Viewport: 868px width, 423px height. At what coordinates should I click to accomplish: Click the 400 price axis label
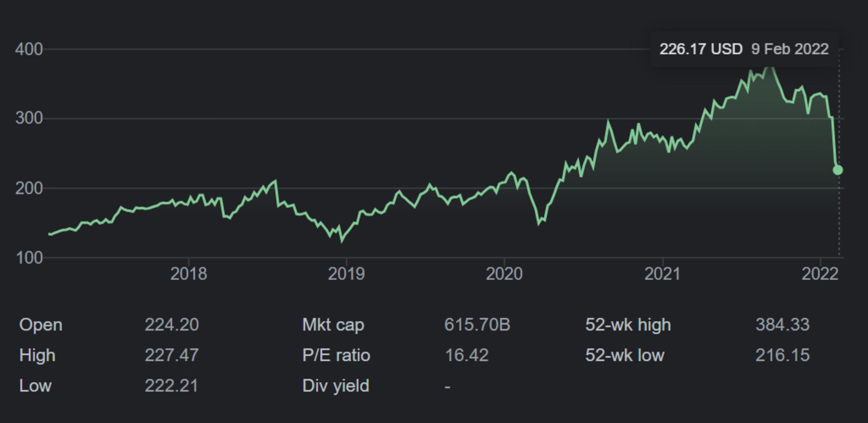click(x=29, y=49)
